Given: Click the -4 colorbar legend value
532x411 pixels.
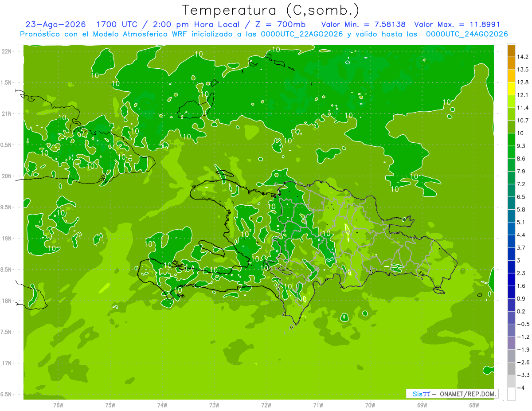Looking at the screenshot, I should [520, 388].
